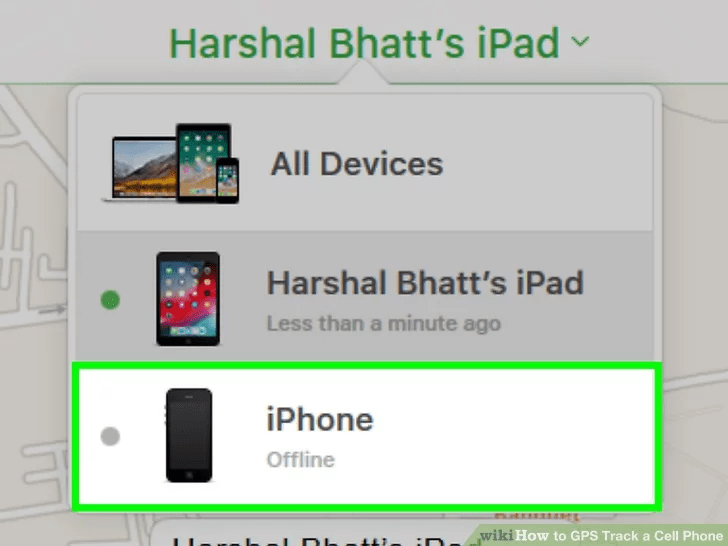The width and height of the screenshot is (728, 546).
Task: Click the iPad picture in All Devices group
Action: point(203,163)
